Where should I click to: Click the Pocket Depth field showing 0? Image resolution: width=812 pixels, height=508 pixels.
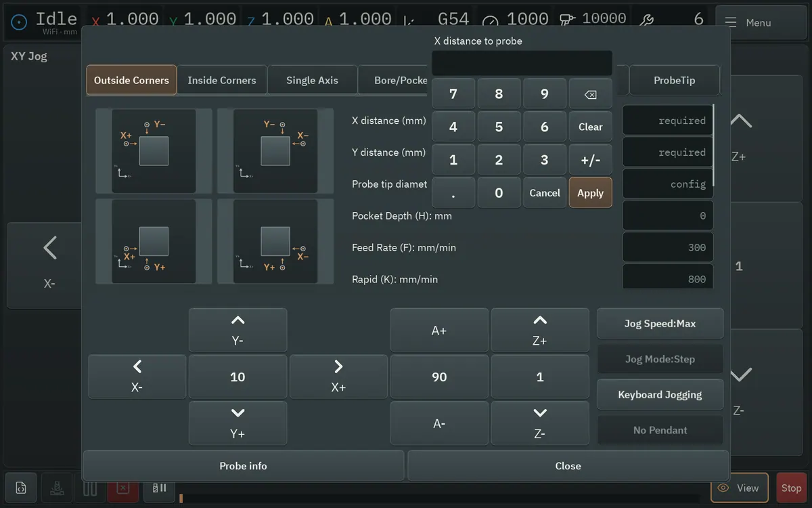tap(667, 216)
